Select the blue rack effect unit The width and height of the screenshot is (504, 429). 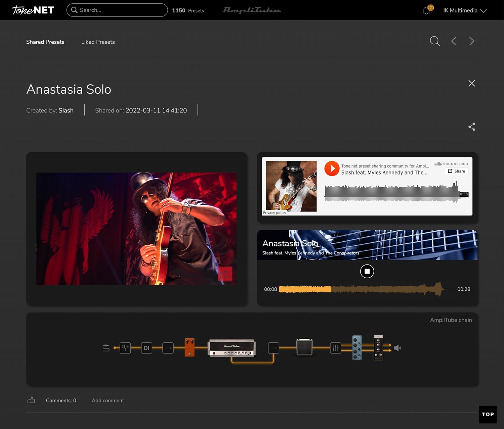(357, 347)
